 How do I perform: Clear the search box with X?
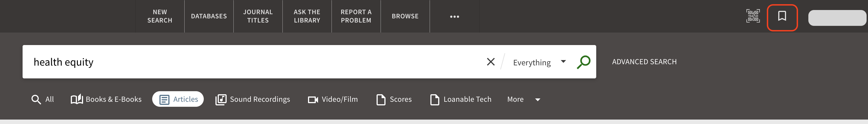491,61
